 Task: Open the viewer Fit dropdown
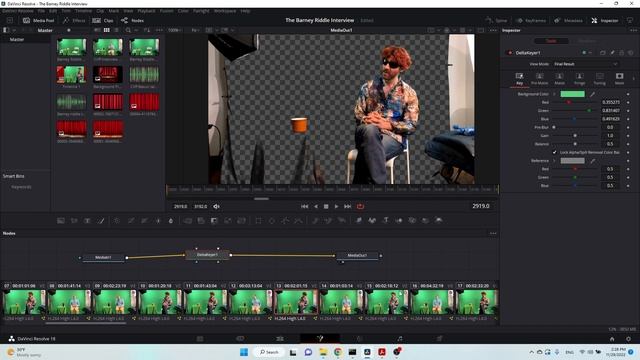pyautogui.click(x=196, y=30)
